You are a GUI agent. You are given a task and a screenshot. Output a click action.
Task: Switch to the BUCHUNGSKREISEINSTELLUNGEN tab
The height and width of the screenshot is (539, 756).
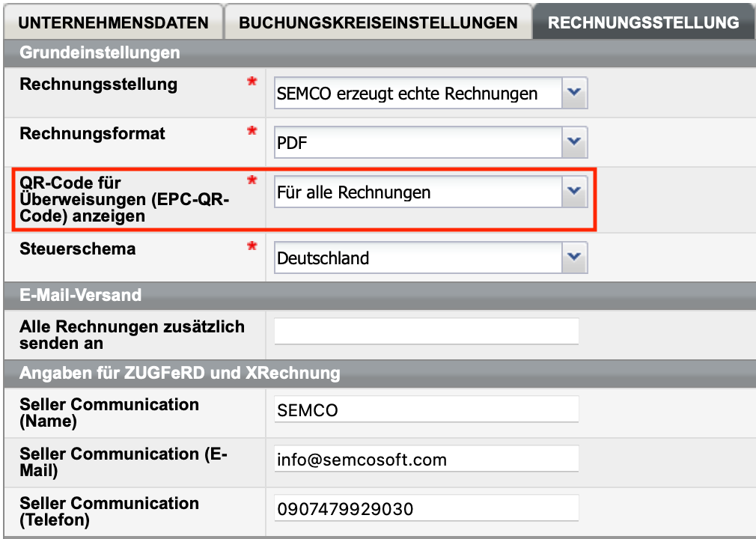pyautogui.click(x=377, y=22)
